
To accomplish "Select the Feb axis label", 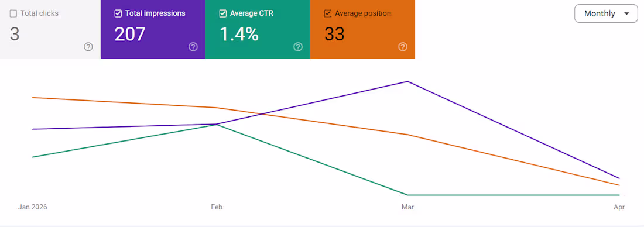I will [217, 207].
